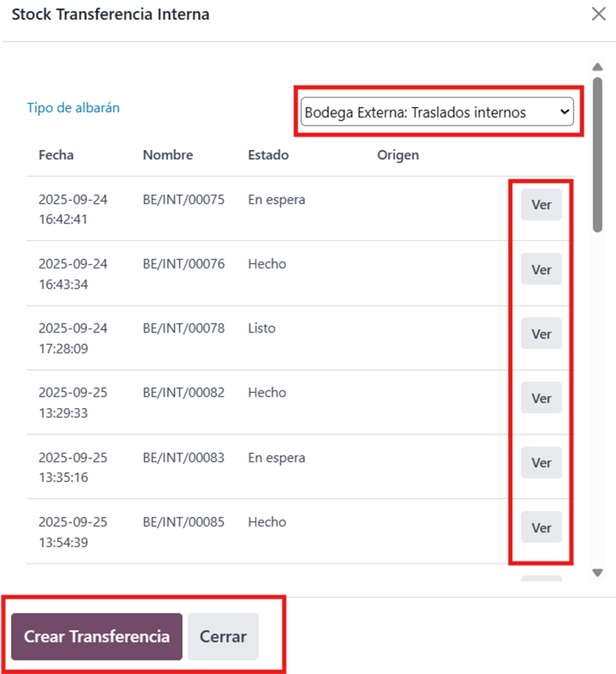Click the Crear Transferencia button
Screen dimensions: 616x674
(97, 636)
